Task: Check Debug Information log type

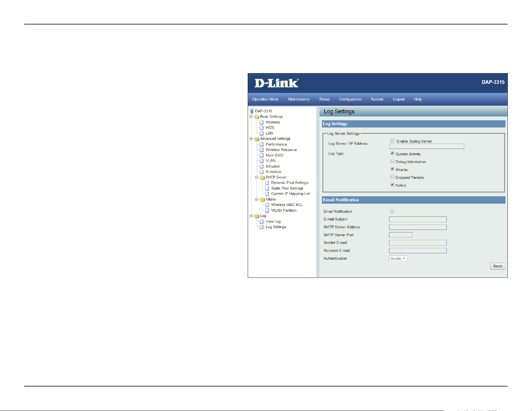Action: tap(392, 161)
